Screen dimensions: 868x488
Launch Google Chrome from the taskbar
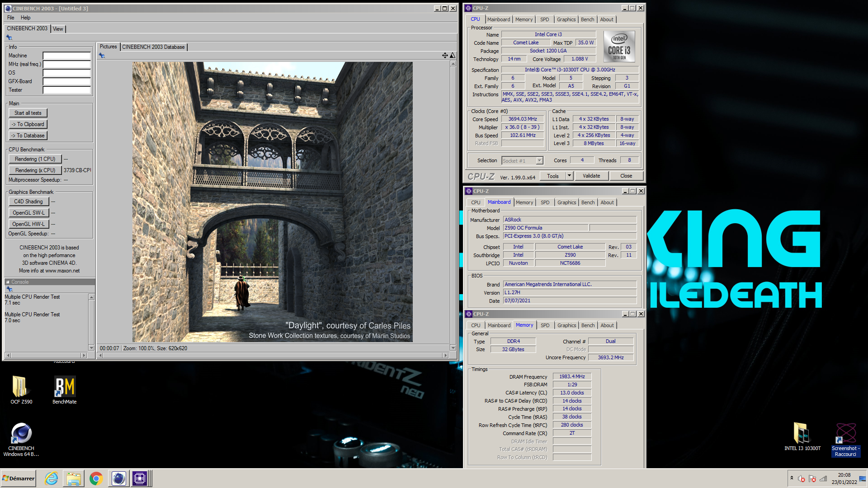(x=96, y=478)
